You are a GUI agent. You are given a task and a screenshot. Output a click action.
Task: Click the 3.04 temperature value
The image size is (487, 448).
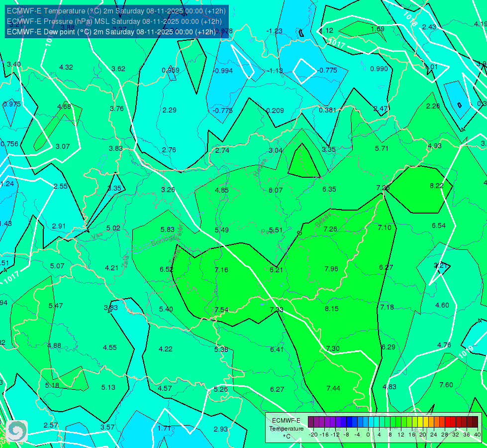pyautogui.click(x=276, y=150)
